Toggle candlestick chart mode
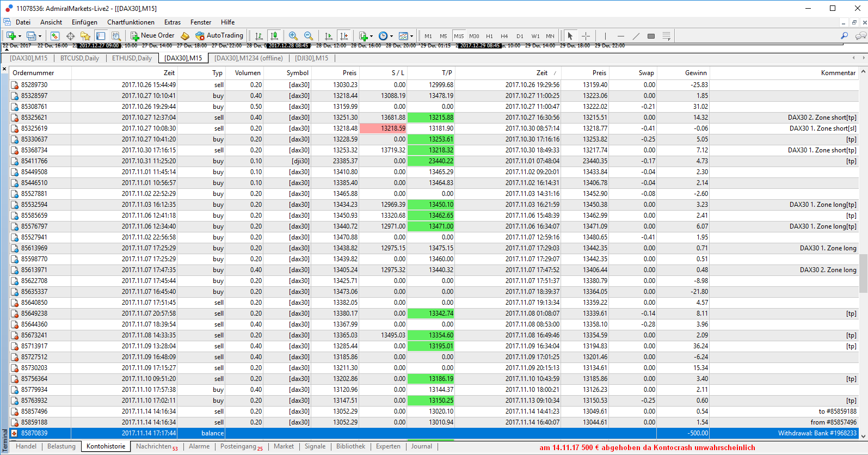Viewport: 868px width, 455px height. coord(274,36)
